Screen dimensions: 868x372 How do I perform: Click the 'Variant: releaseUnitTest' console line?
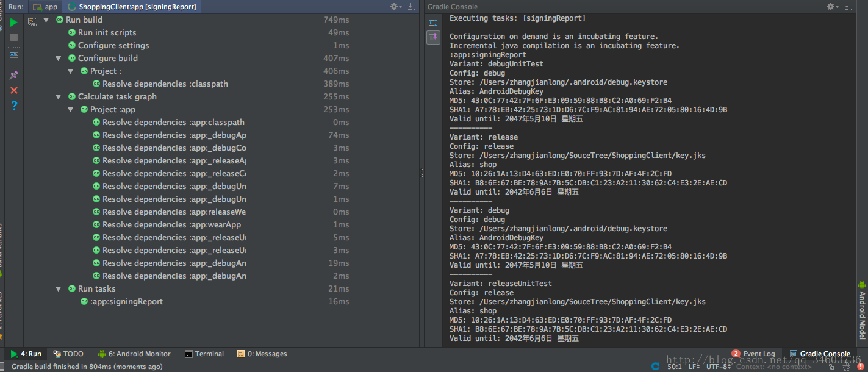coord(500,284)
